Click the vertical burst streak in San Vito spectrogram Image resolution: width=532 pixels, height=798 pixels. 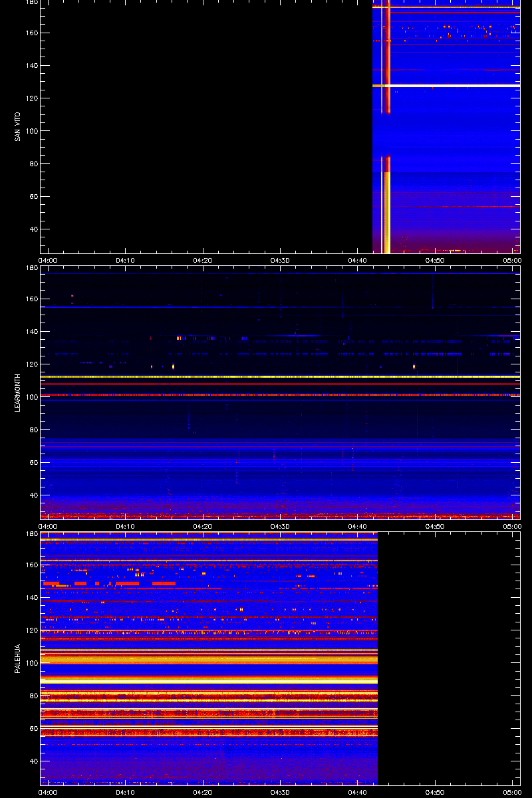(386, 126)
